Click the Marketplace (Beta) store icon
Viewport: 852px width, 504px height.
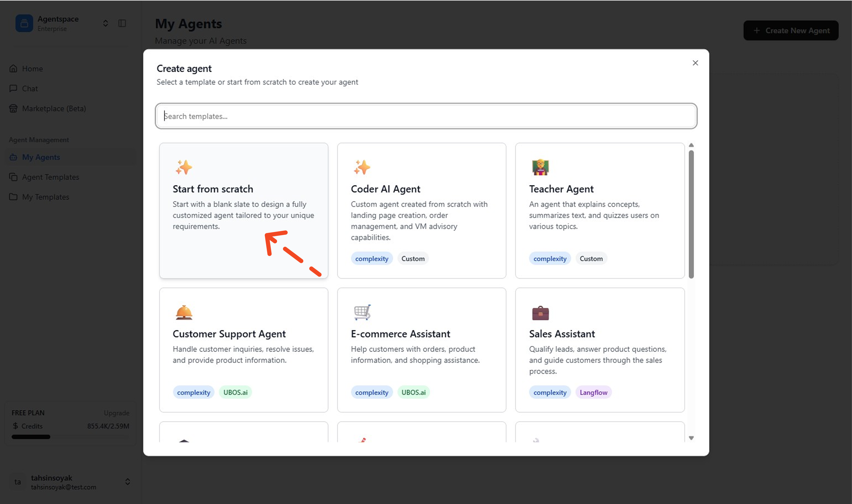coord(13,108)
